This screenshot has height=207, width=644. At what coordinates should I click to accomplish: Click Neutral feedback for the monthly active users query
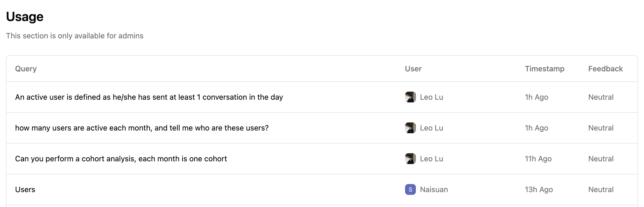click(x=601, y=128)
